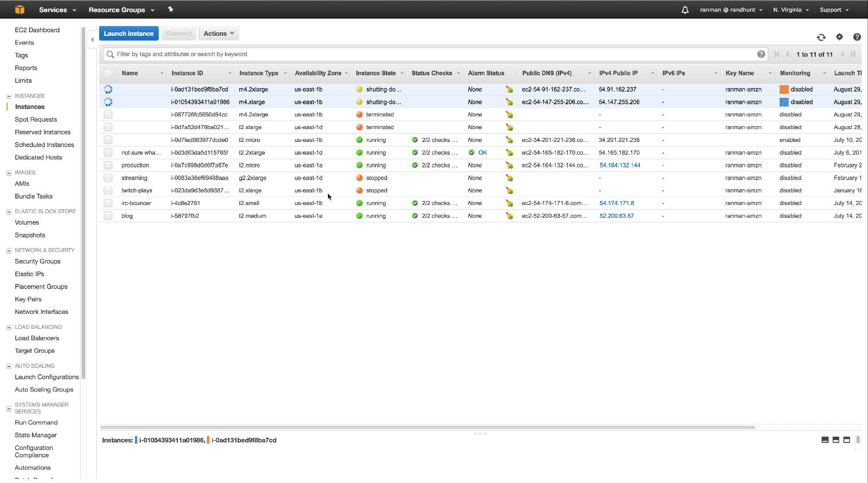Toggle the select-all header checkbox
The width and height of the screenshot is (868, 483).
tap(108, 73)
